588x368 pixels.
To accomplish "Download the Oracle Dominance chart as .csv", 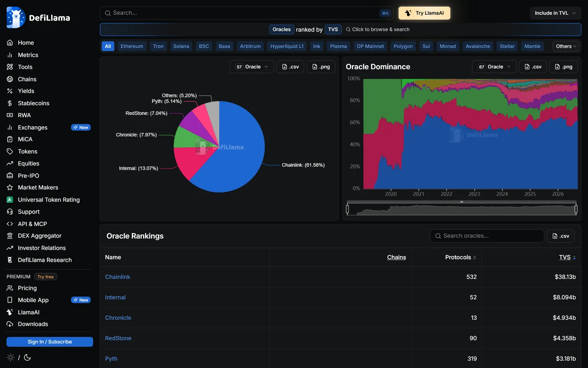I will [x=533, y=67].
